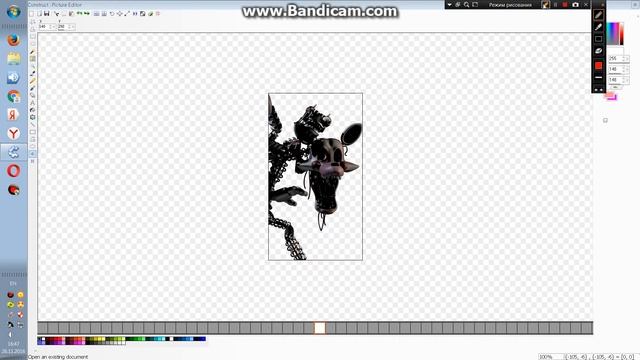Screen dimensions: 640x360
Task: Select the eraser tool in left toolbar
Action: (32, 95)
